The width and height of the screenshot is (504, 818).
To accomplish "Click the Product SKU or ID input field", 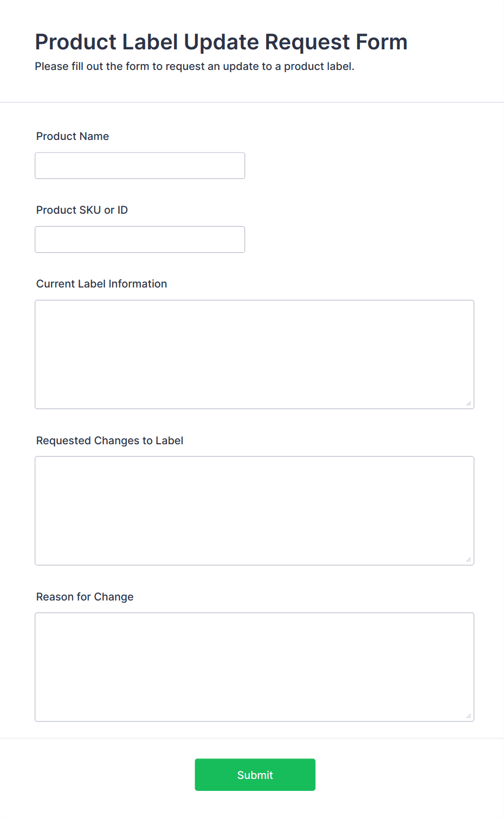I will [x=139, y=239].
